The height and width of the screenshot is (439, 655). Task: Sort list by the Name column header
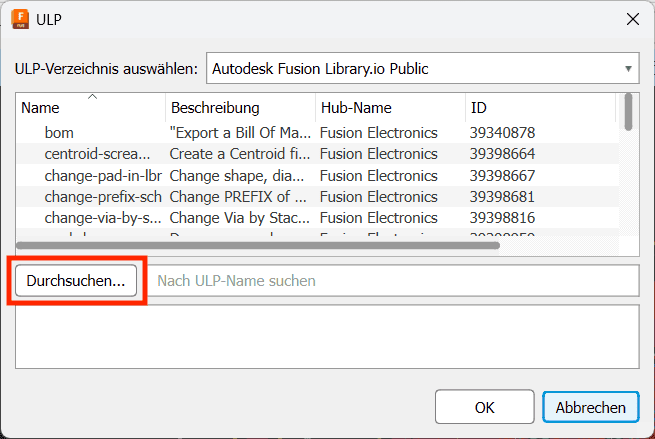coord(90,108)
